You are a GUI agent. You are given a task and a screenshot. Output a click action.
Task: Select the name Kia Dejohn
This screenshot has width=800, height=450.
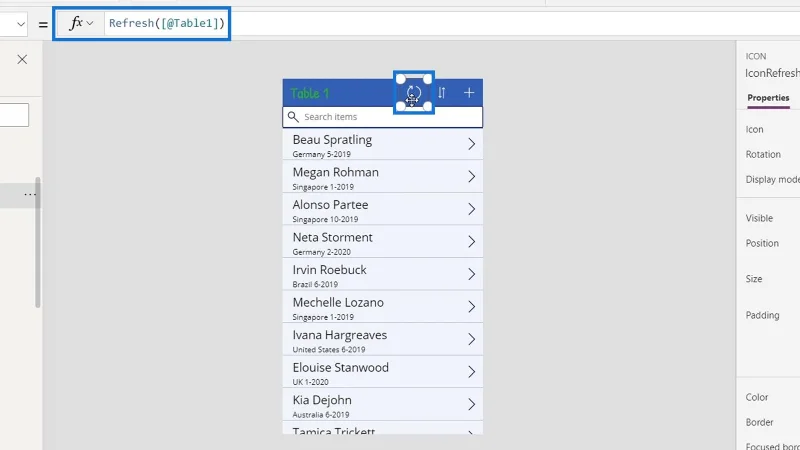pyautogui.click(x=322, y=401)
